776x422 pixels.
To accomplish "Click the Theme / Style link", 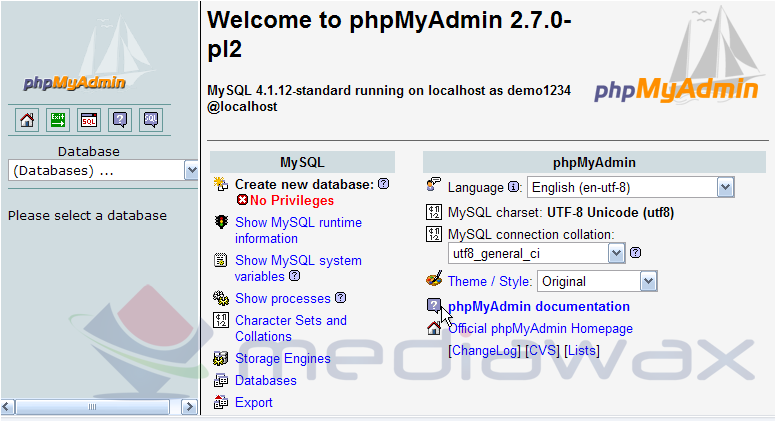I will click(488, 281).
